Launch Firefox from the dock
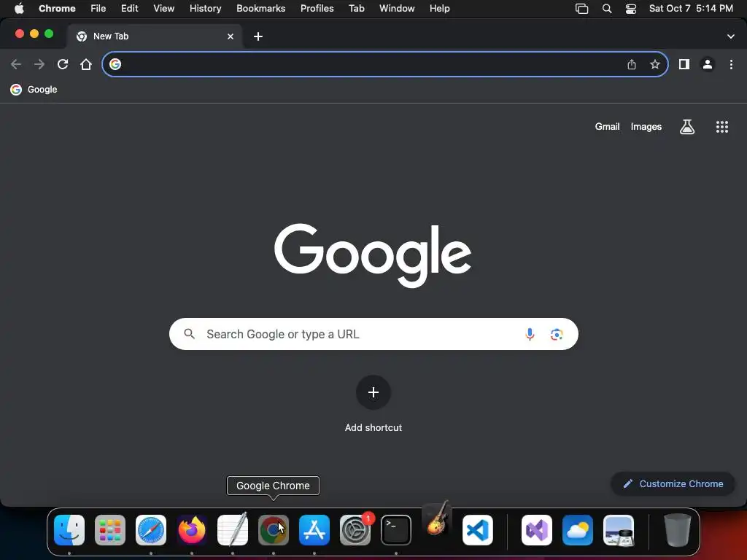 pos(192,530)
